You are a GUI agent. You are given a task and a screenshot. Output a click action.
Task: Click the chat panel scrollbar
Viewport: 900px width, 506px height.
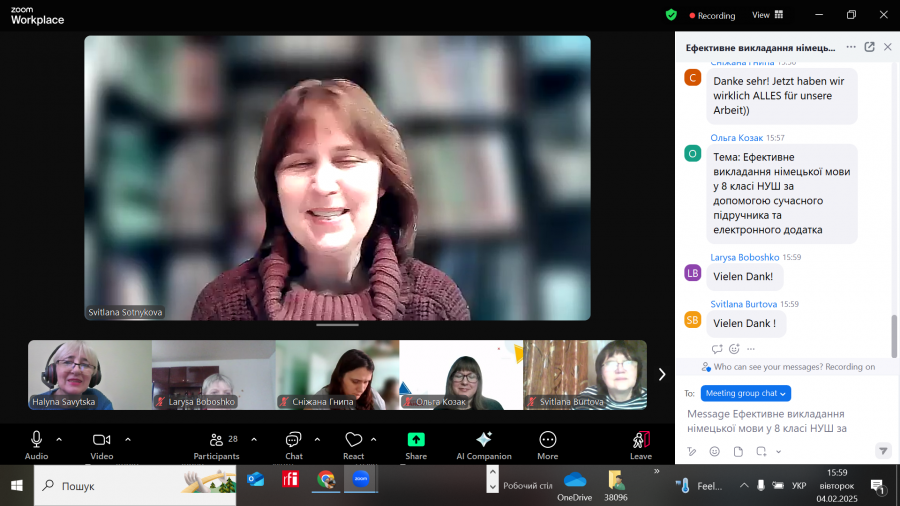pyautogui.click(x=894, y=336)
